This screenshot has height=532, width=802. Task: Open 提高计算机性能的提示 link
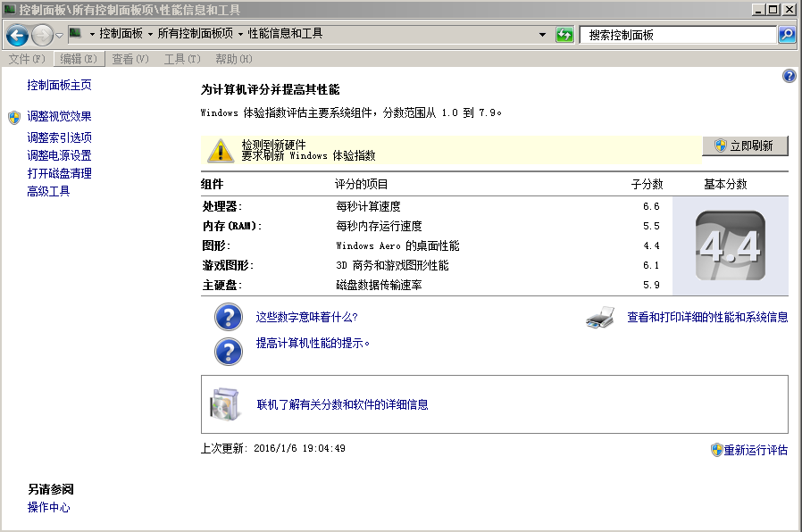(x=313, y=343)
